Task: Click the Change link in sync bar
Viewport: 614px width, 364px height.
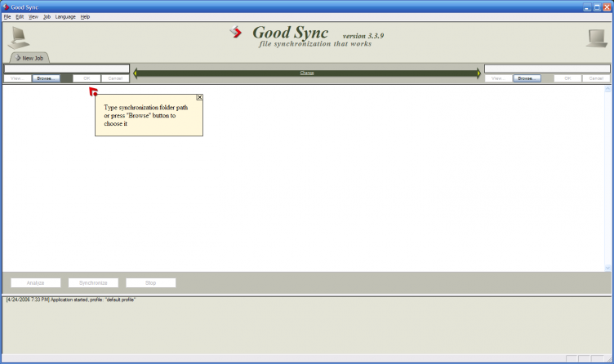Action: click(x=307, y=73)
